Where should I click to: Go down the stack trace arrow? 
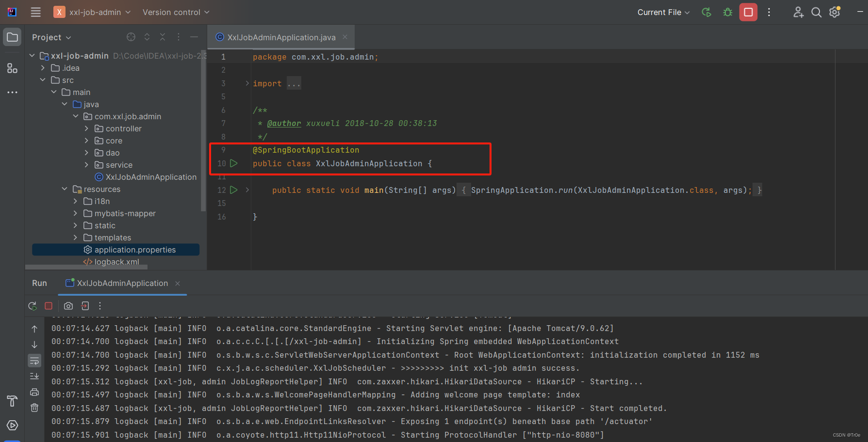[34, 345]
